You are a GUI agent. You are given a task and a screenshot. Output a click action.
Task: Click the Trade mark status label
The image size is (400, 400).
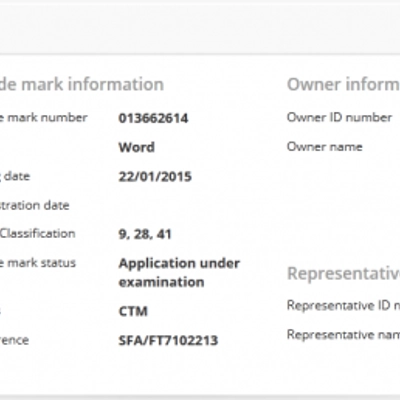coord(38,263)
